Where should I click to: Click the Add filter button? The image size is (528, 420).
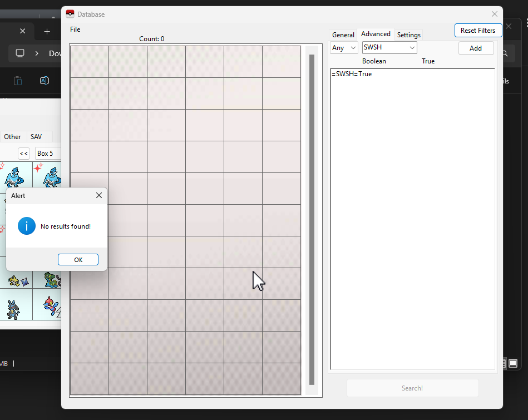pos(476,48)
